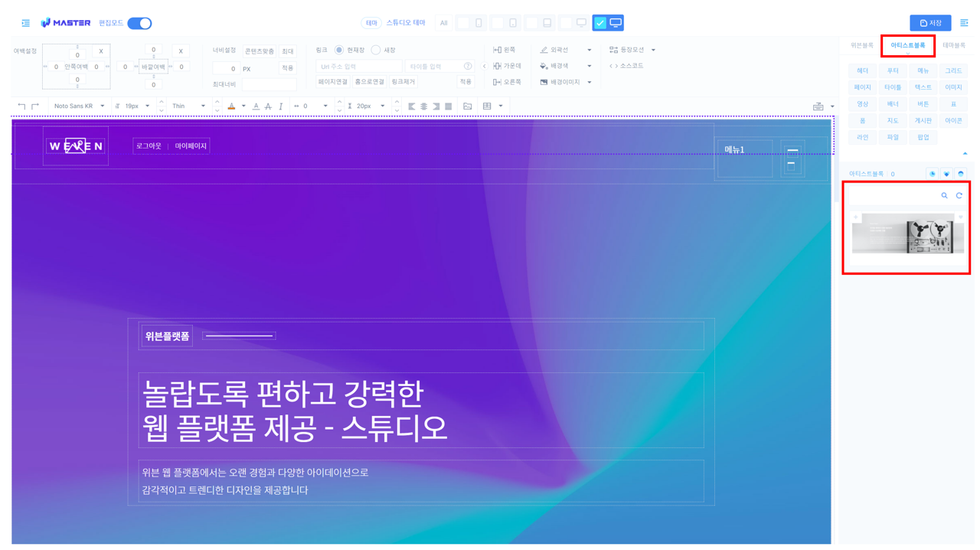
Task: Justify the text alignment
Action: pyautogui.click(x=449, y=106)
